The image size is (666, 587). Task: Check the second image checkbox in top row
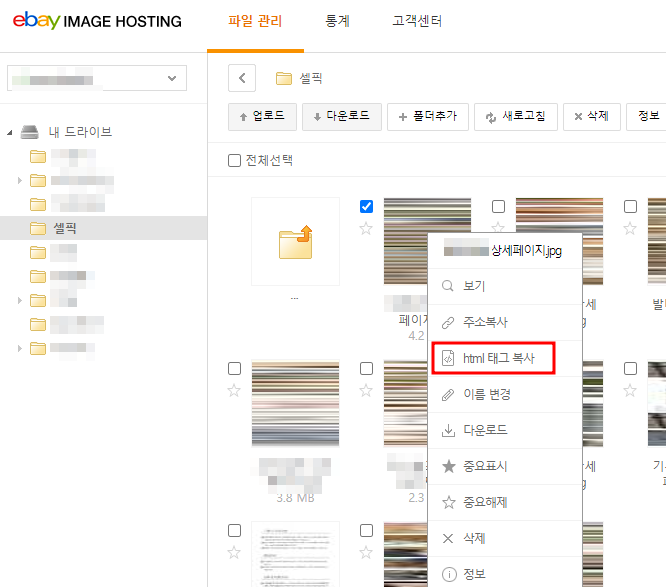[x=498, y=206]
